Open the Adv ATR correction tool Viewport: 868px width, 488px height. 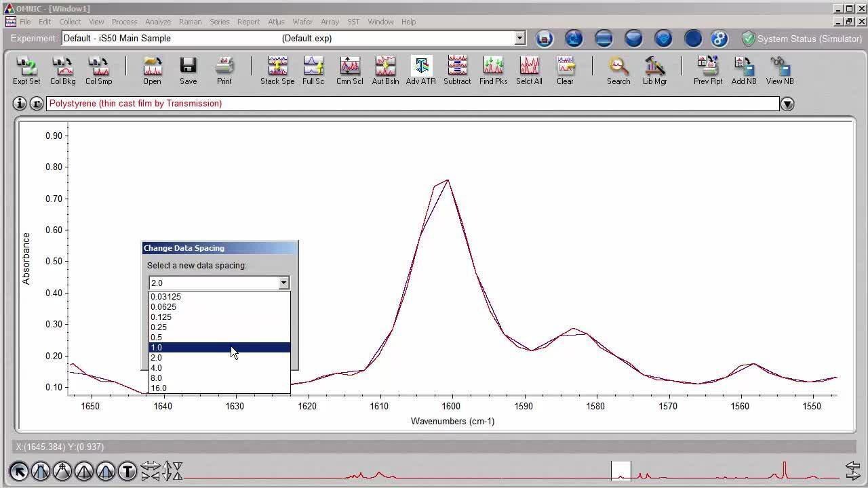421,70
